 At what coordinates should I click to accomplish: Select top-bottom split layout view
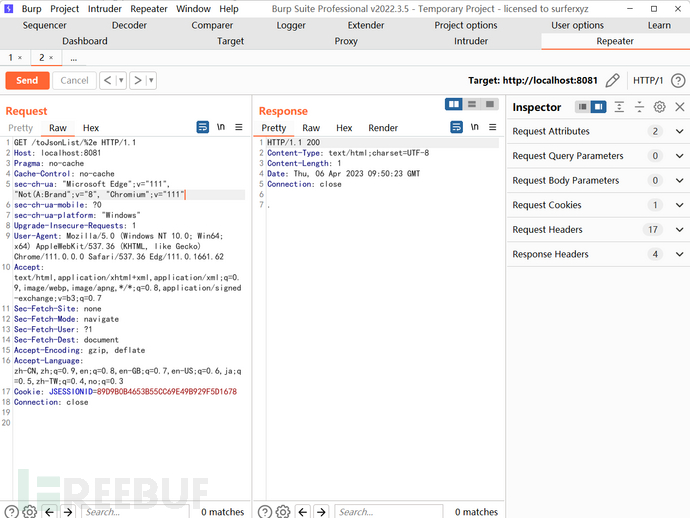(x=472, y=104)
